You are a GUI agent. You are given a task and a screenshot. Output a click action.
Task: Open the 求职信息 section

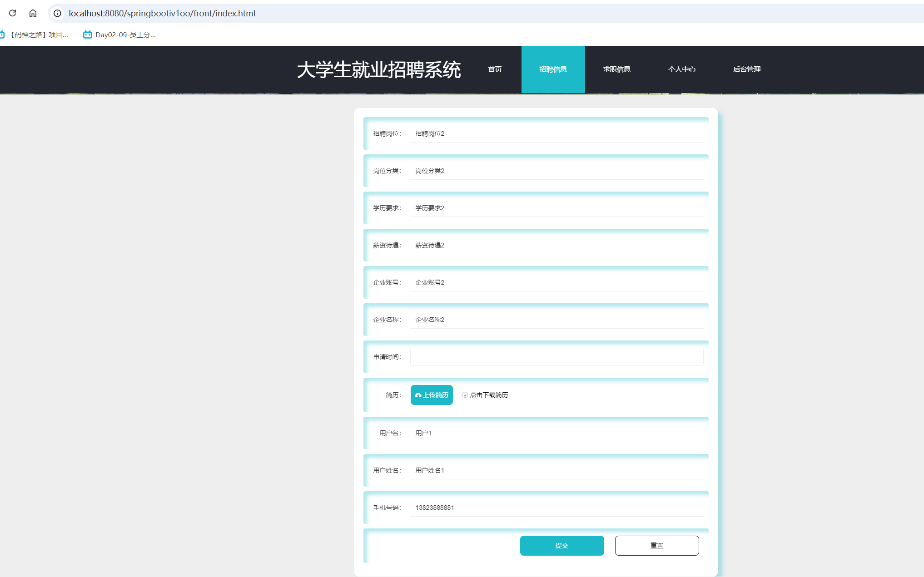pos(616,69)
